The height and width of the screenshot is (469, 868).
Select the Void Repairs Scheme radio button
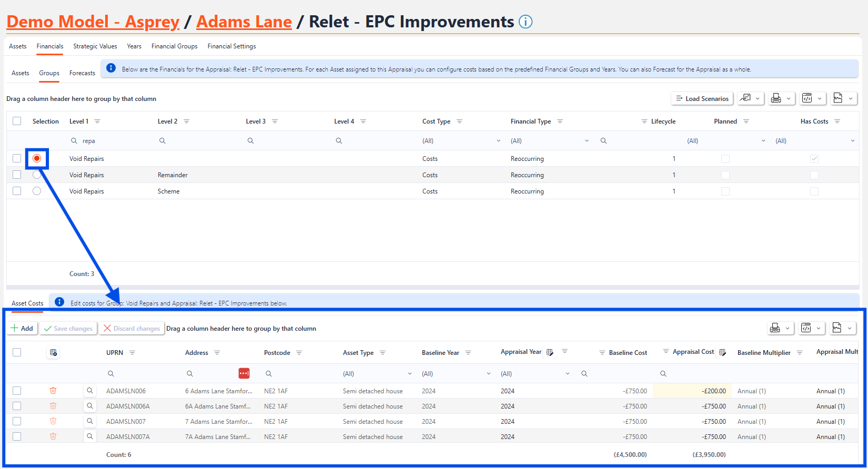[37, 191]
